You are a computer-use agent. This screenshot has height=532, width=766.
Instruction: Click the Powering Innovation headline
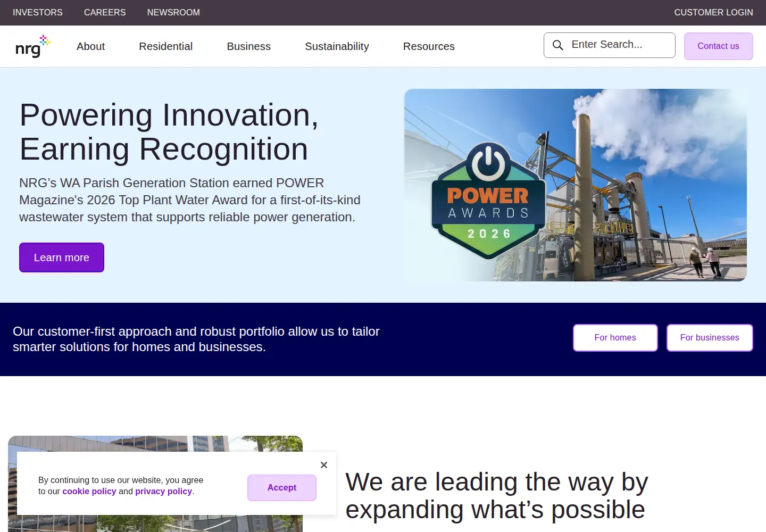click(169, 132)
